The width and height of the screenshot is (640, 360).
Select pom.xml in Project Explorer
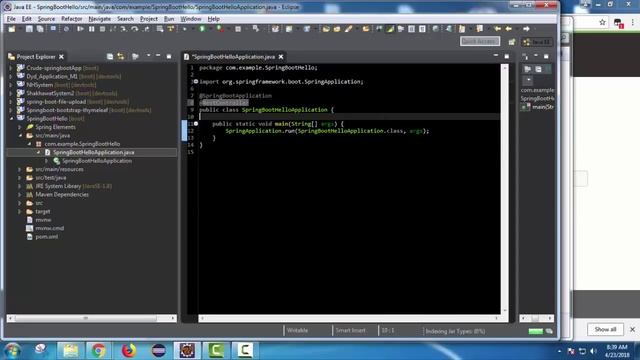coord(46,237)
